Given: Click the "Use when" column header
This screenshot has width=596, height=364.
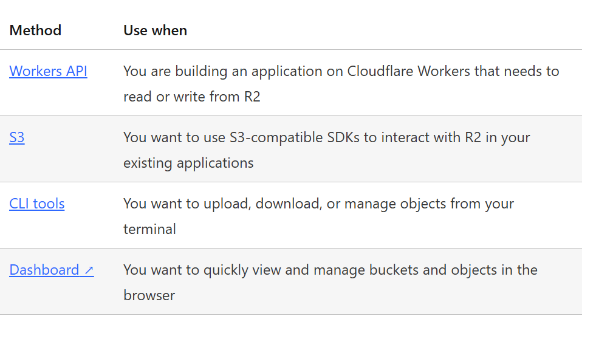Looking at the screenshot, I should [155, 30].
